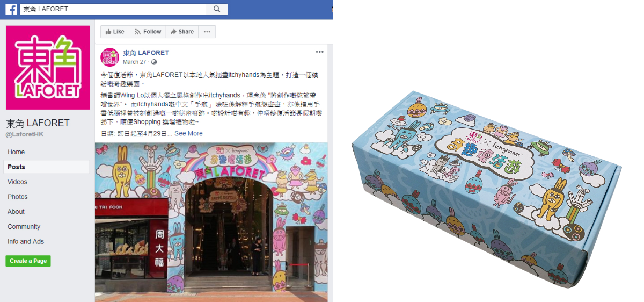
Task: Like the 東角 LAFORET page
Action: coord(115,32)
